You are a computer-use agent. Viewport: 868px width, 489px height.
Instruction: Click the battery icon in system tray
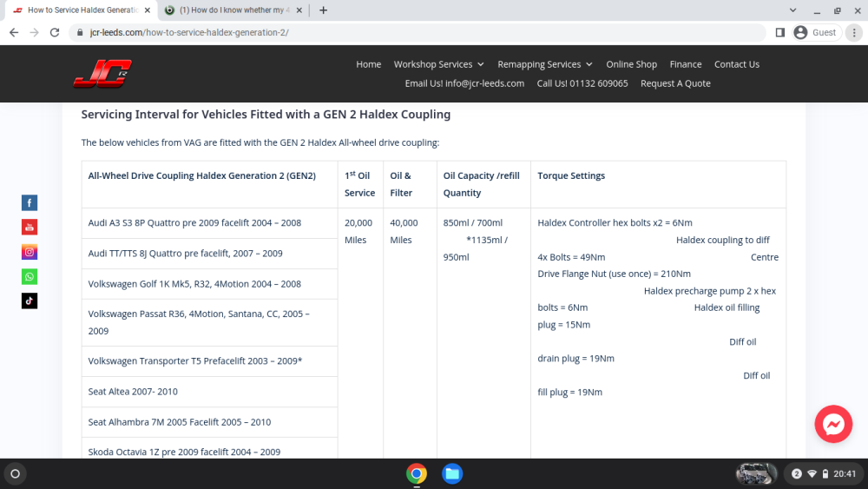[x=825, y=474]
